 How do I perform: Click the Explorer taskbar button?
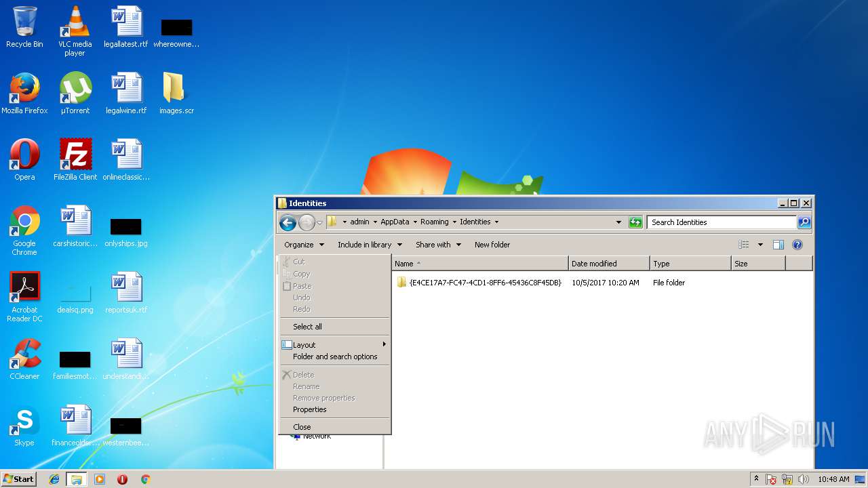[77, 479]
